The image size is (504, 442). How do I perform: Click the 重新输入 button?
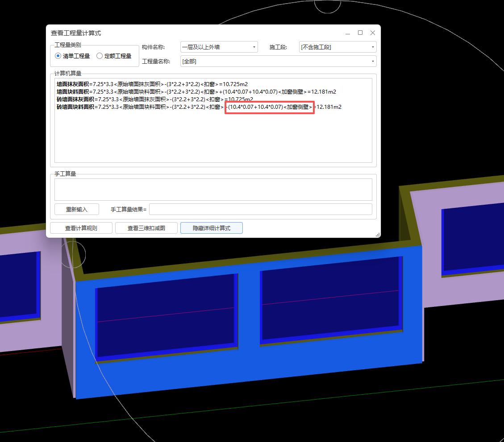click(76, 209)
